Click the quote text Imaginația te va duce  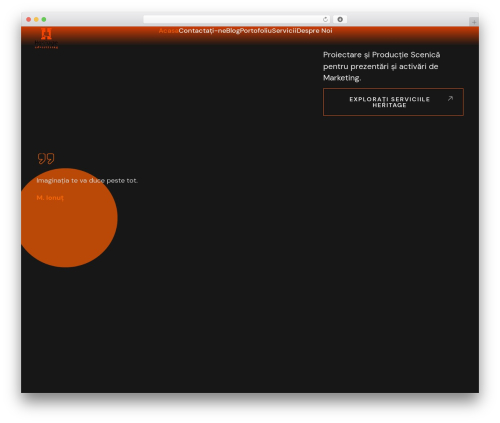(x=87, y=181)
